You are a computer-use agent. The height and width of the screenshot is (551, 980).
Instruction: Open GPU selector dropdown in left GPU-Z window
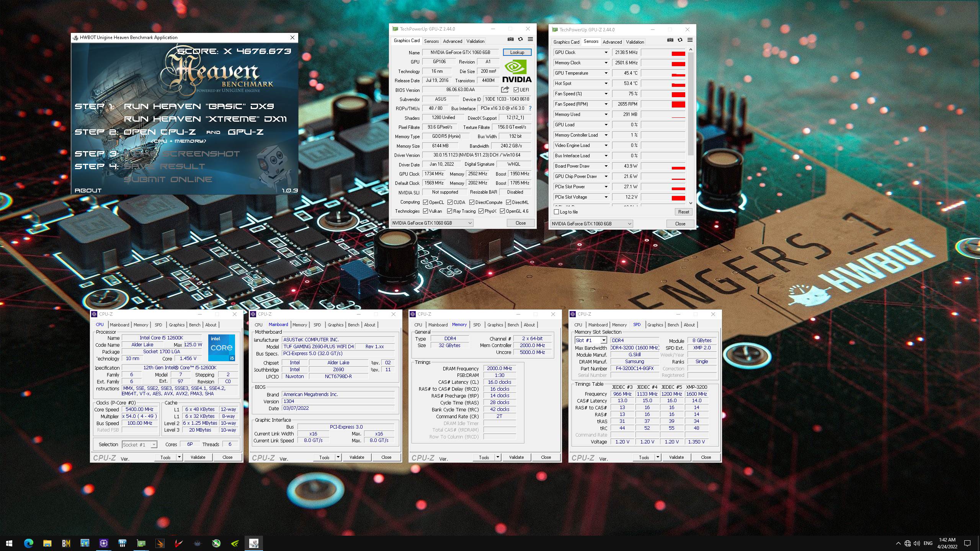click(432, 223)
